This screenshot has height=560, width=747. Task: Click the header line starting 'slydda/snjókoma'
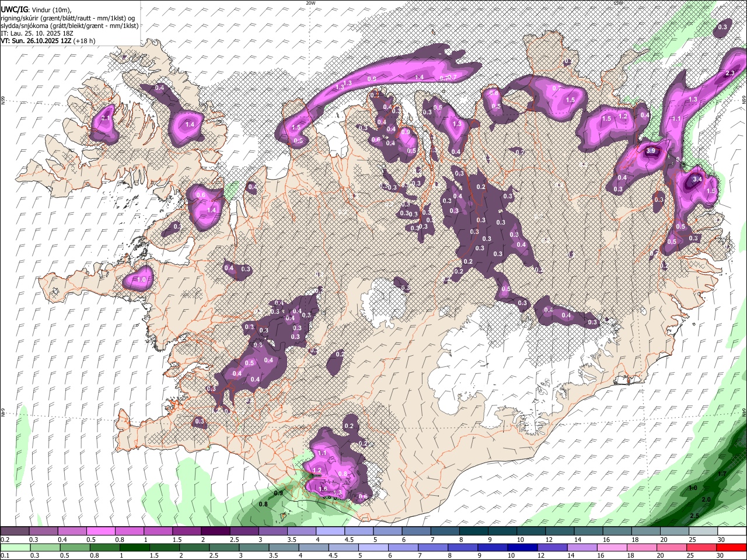[69, 26]
